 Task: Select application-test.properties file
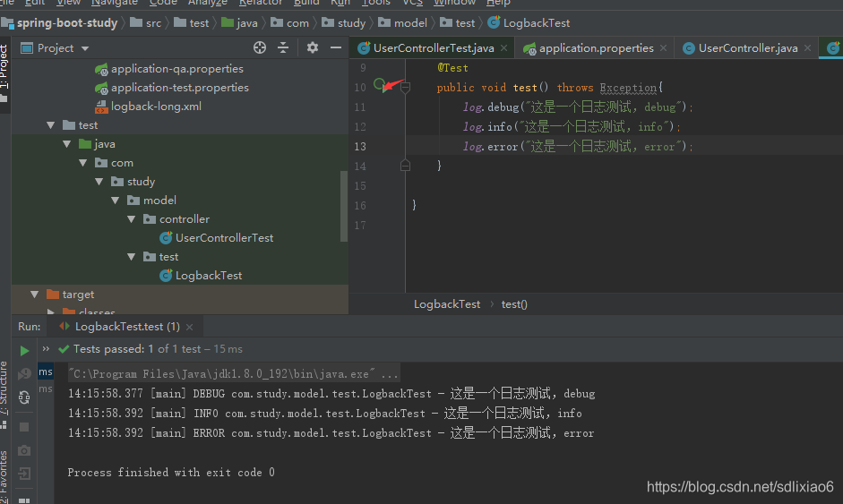coord(179,88)
